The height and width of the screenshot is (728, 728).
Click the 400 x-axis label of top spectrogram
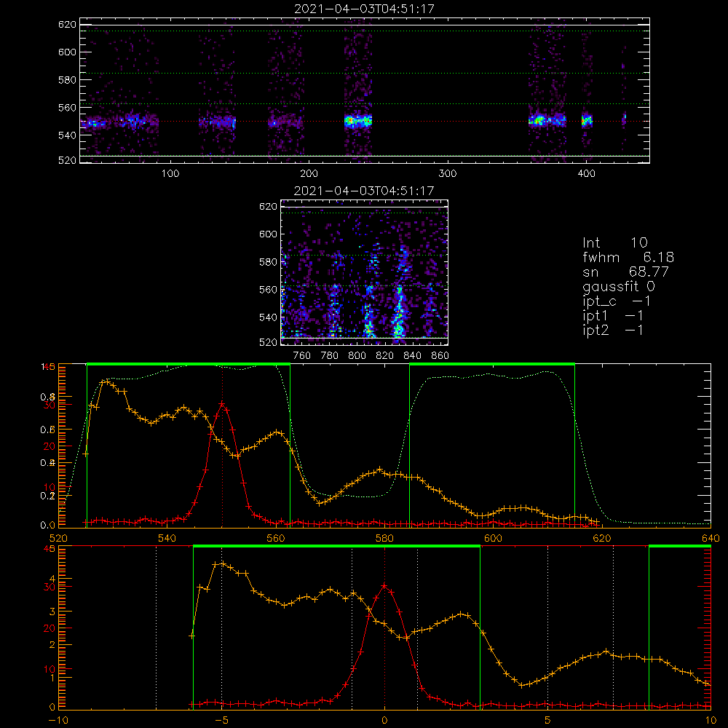coord(586,174)
